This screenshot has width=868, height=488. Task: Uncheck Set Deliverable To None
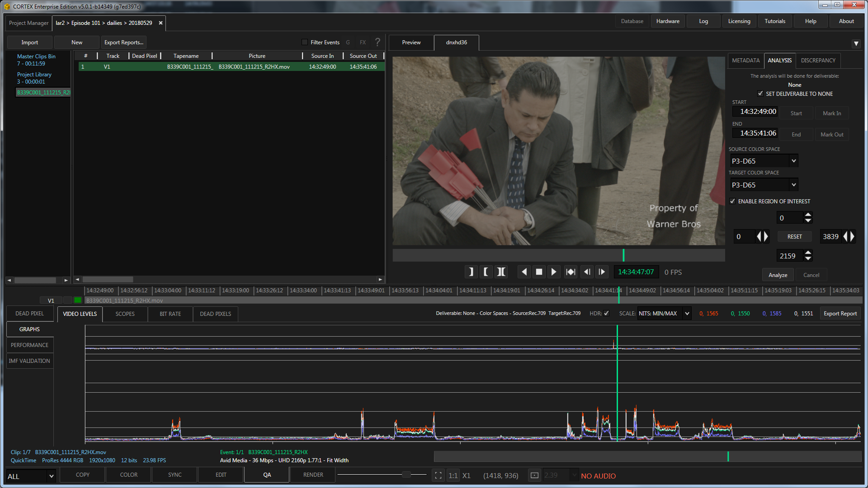click(x=760, y=94)
